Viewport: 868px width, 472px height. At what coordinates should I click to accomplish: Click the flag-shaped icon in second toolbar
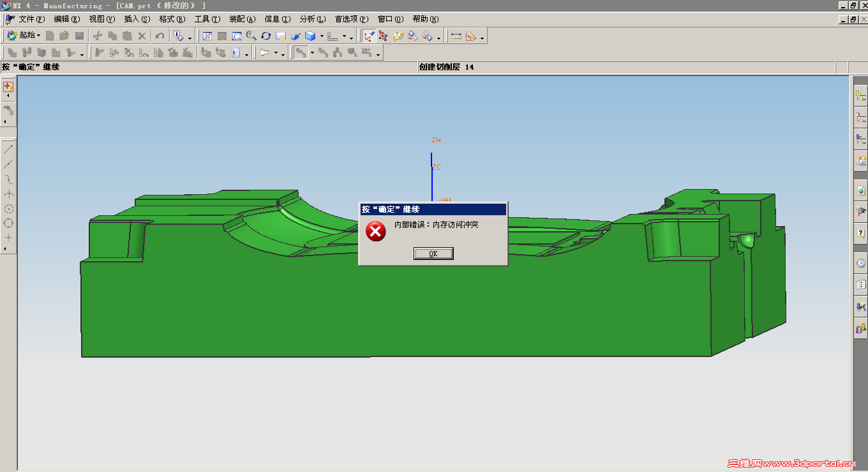click(x=265, y=53)
